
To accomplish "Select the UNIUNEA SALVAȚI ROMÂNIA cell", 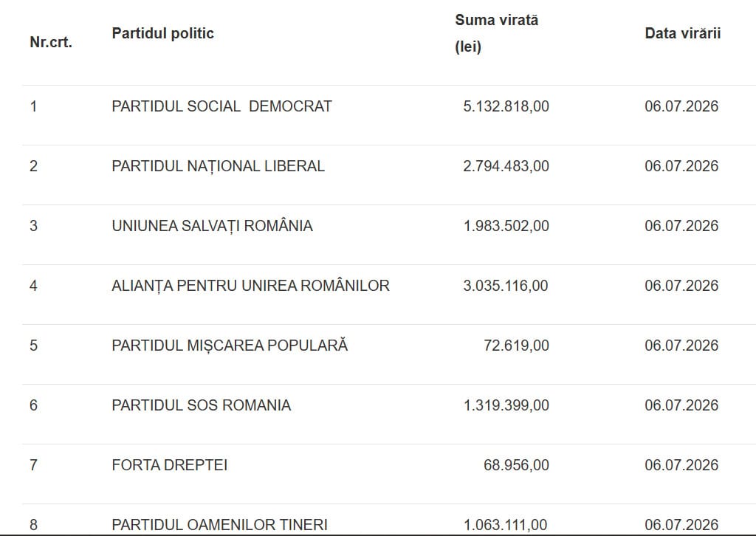I will click(x=212, y=226).
